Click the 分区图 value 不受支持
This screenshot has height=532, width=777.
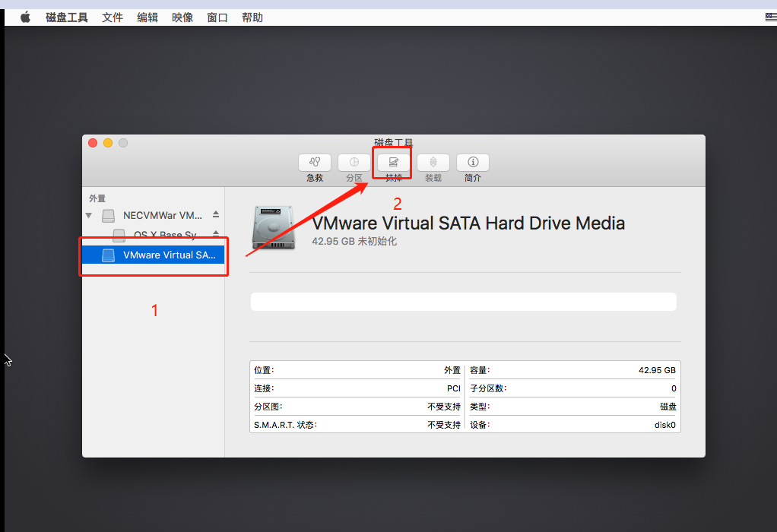pos(444,407)
